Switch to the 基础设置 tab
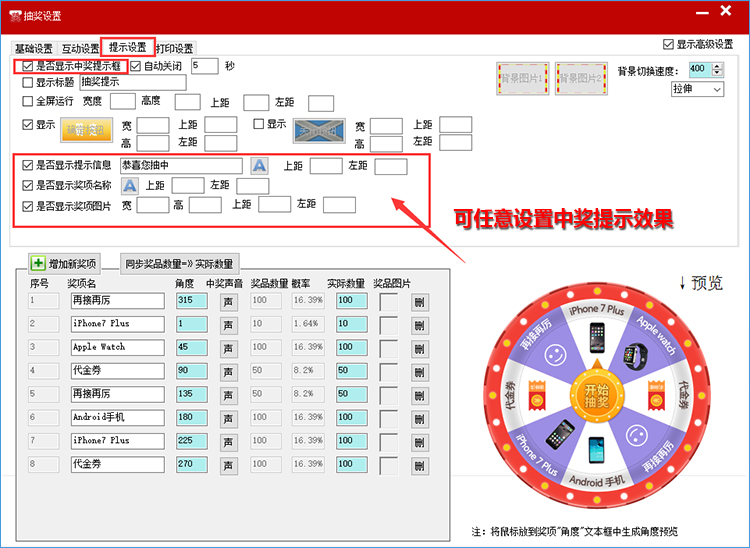This screenshot has height=548, width=750. point(33,48)
